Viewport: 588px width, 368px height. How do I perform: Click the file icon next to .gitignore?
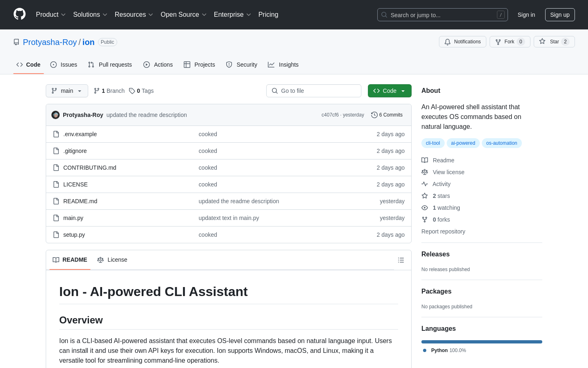coord(56,151)
